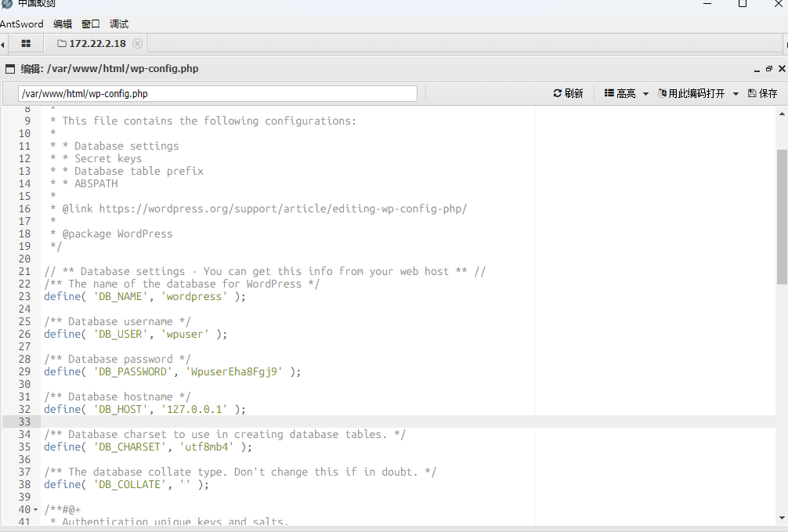Click the file path input field
788x532 pixels.
(x=218, y=94)
